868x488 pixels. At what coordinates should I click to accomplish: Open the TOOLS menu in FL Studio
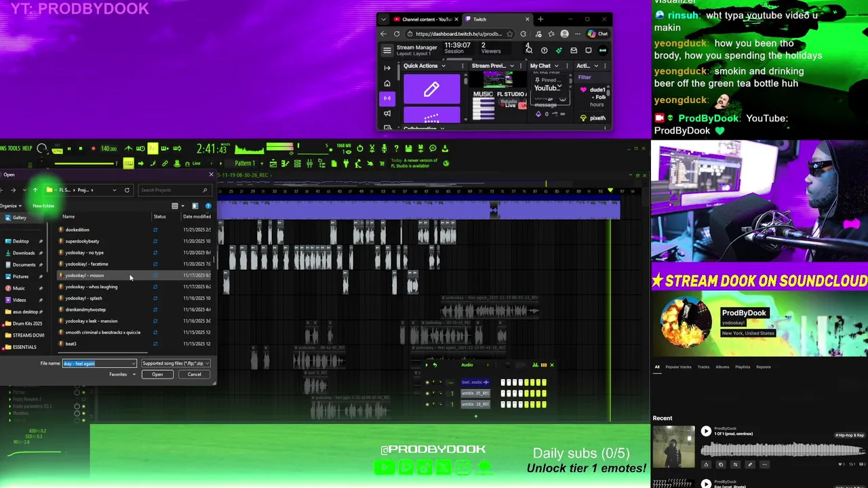pos(14,148)
